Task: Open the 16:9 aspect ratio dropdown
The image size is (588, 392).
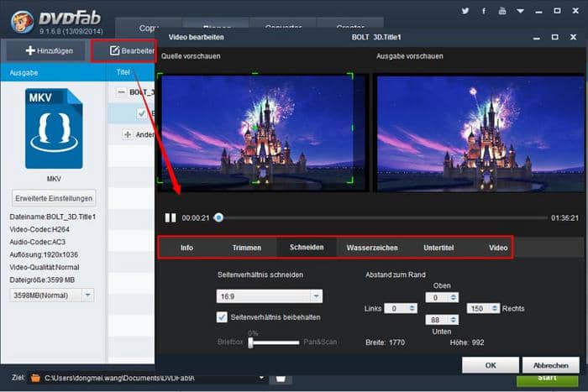Action: [270, 296]
